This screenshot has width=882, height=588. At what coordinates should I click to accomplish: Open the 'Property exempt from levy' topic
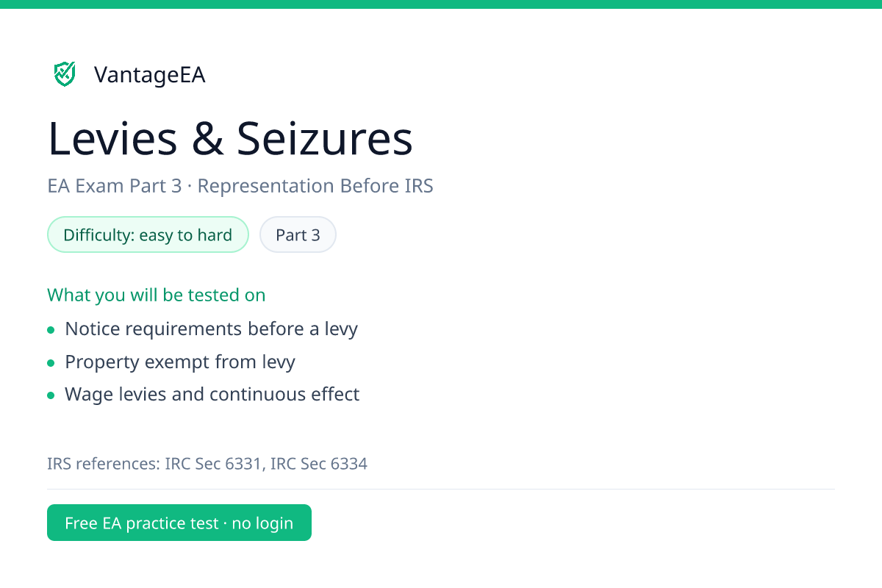pos(180,362)
